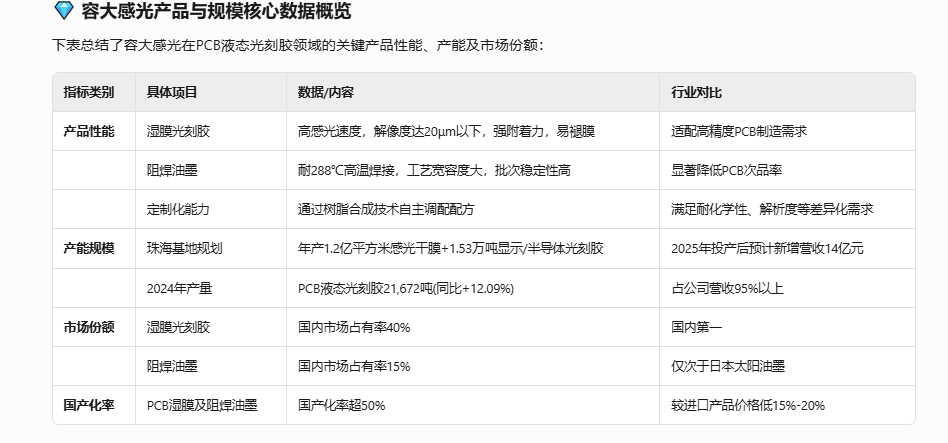Click cell 占公司营收95%以上
Screen dimensions: 948x443
(x=727, y=288)
